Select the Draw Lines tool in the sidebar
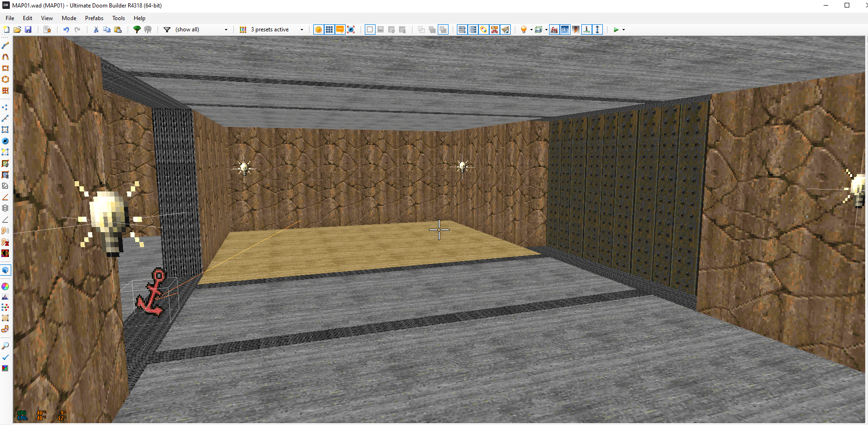 pos(6,45)
